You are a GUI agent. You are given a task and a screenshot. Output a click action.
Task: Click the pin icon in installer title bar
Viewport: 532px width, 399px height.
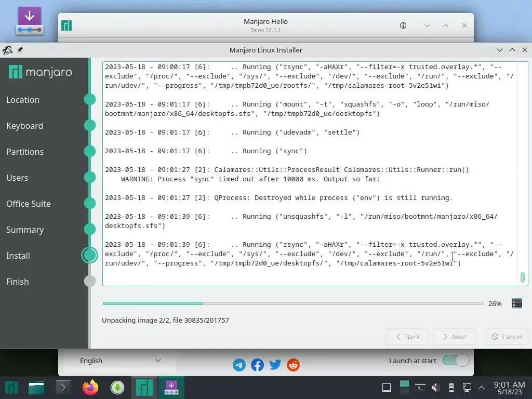tap(20, 50)
